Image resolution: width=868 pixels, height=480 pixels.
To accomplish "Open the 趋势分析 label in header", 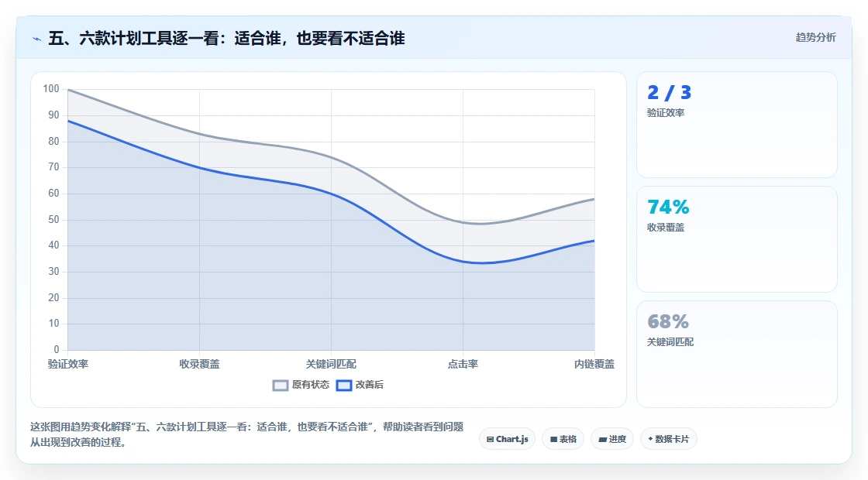I will pos(815,37).
